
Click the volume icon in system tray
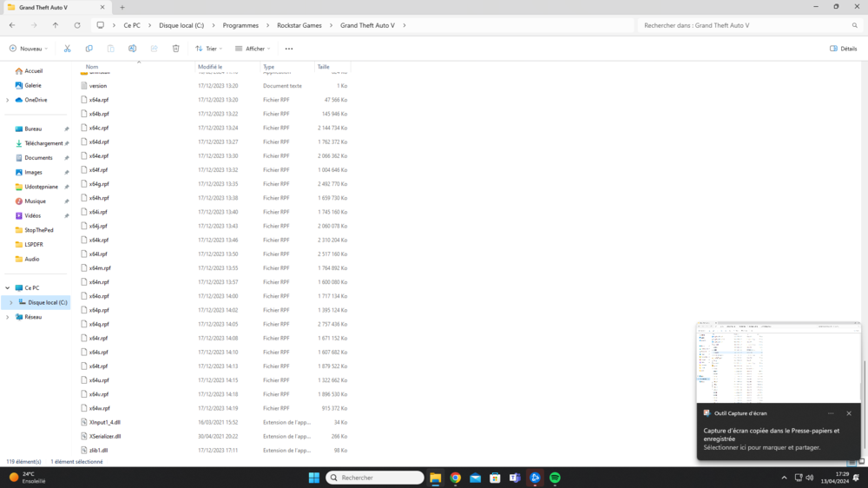point(810,478)
